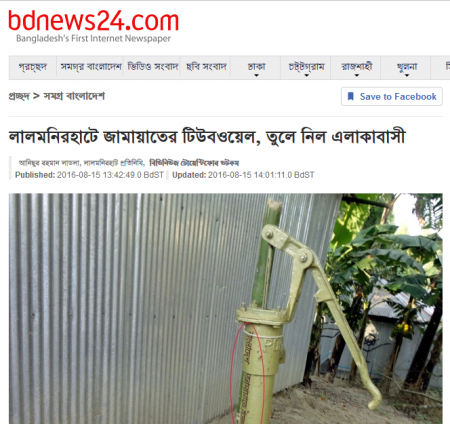Click the Save to Facebook bookmark icon
Screen dimensions: 450x424
click(x=351, y=97)
